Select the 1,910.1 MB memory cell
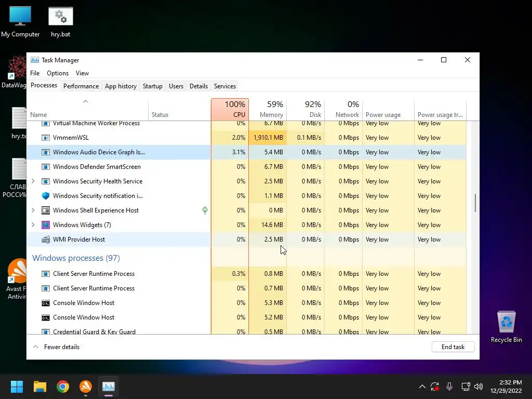The image size is (532, 399). point(268,138)
